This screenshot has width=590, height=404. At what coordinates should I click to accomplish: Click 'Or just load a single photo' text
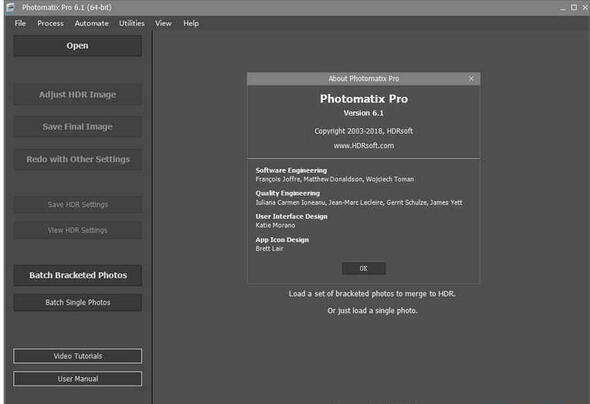click(x=372, y=311)
